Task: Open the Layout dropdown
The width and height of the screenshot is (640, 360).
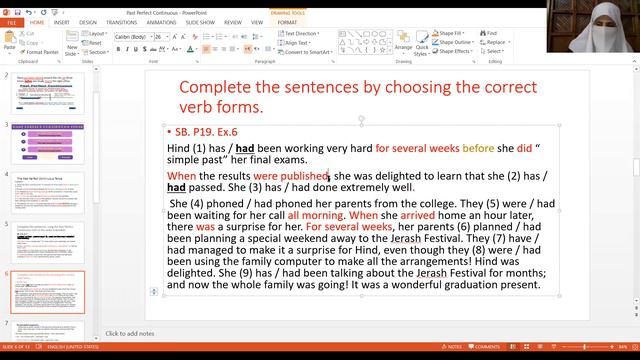Action: (x=95, y=33)
